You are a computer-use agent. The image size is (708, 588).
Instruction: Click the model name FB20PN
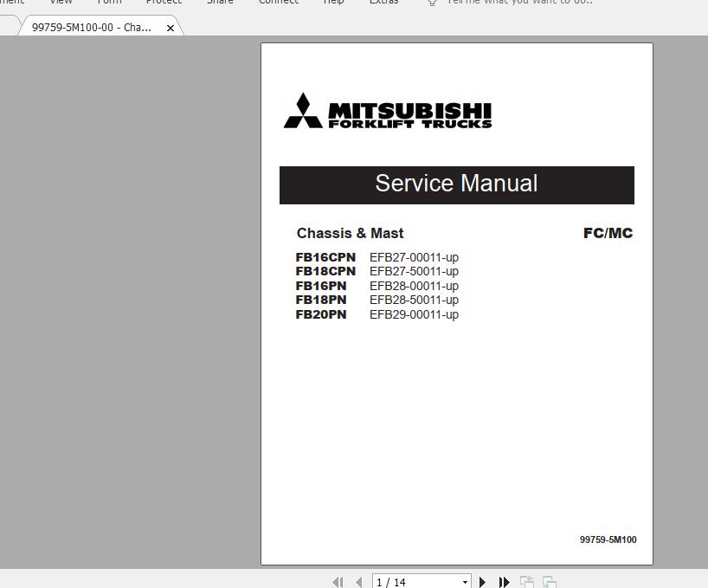[x=321, y=314]
